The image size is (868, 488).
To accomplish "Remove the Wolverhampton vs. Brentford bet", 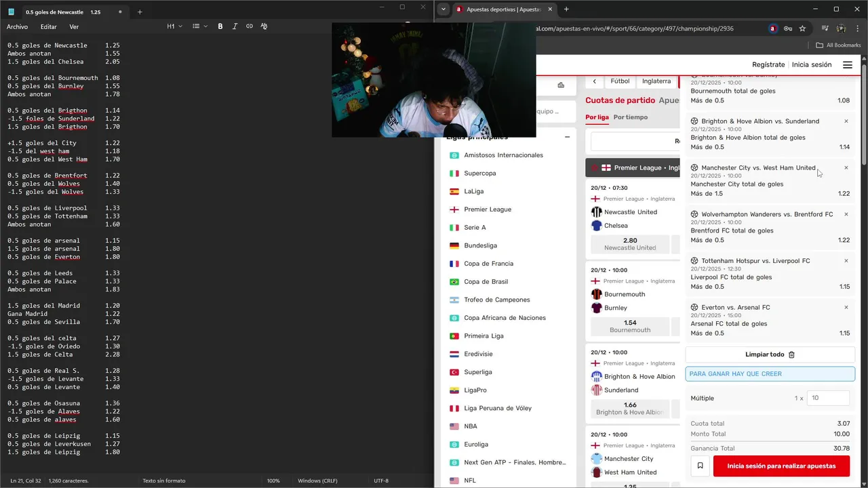I will point(846,214).
